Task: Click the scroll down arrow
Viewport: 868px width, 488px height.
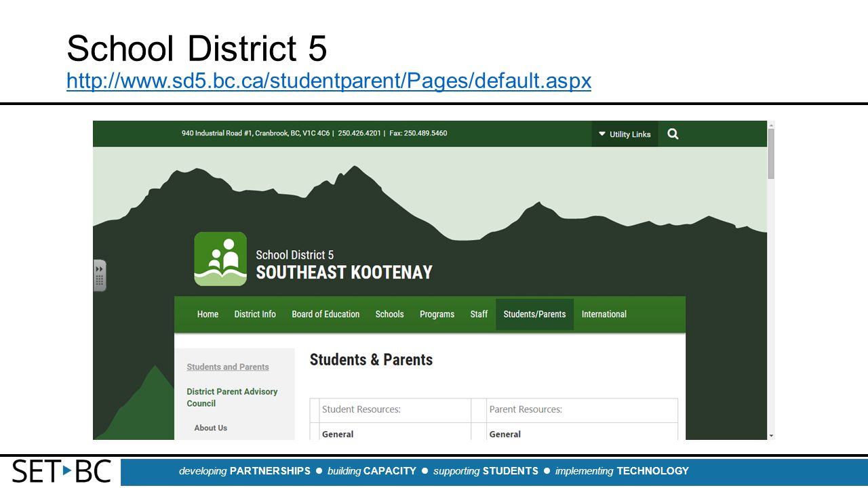Action: coord(771,435)
